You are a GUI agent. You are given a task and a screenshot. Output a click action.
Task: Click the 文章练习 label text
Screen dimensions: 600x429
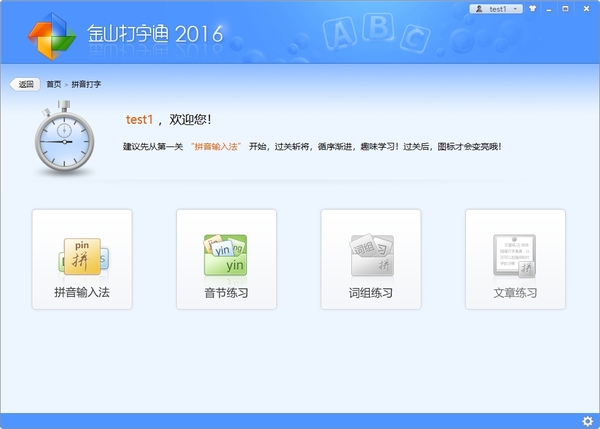point(515,293)
